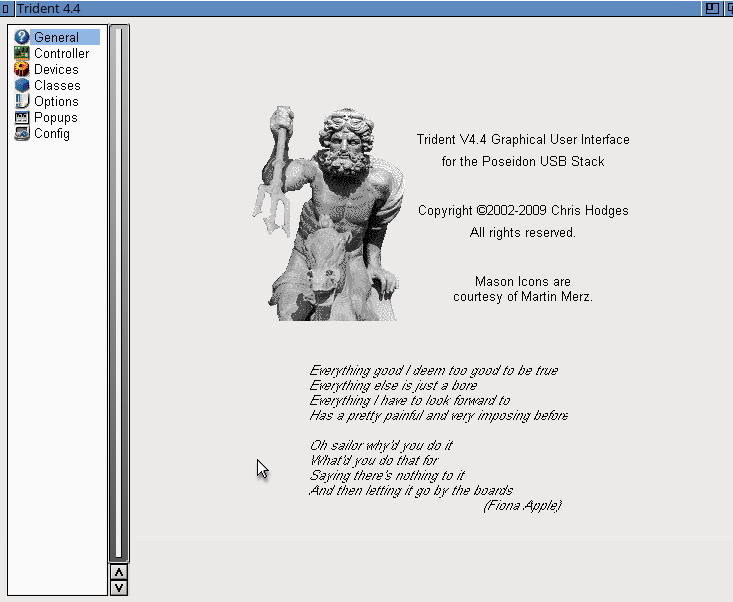
Task: Click the 'courtesy of Martin Merz.' text
Action: 523,296
